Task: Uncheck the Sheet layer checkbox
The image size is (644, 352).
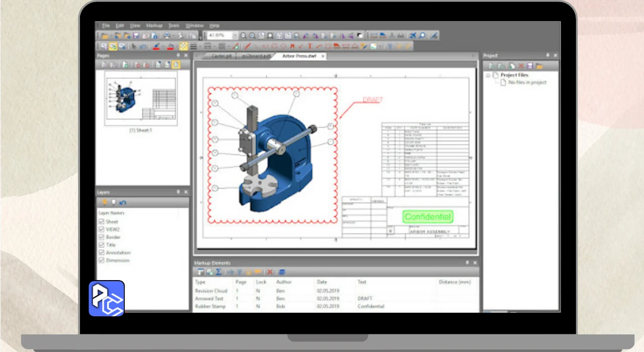Action: [x=102, y=221]
